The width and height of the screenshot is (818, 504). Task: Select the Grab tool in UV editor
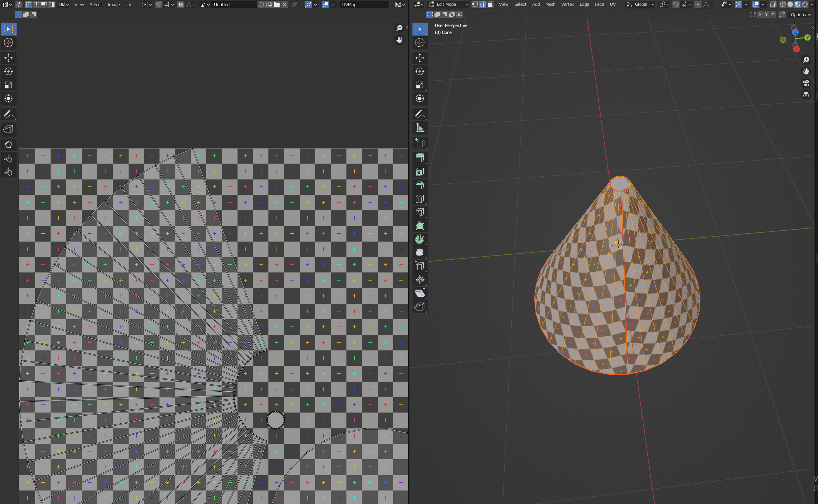click(8, 145)
